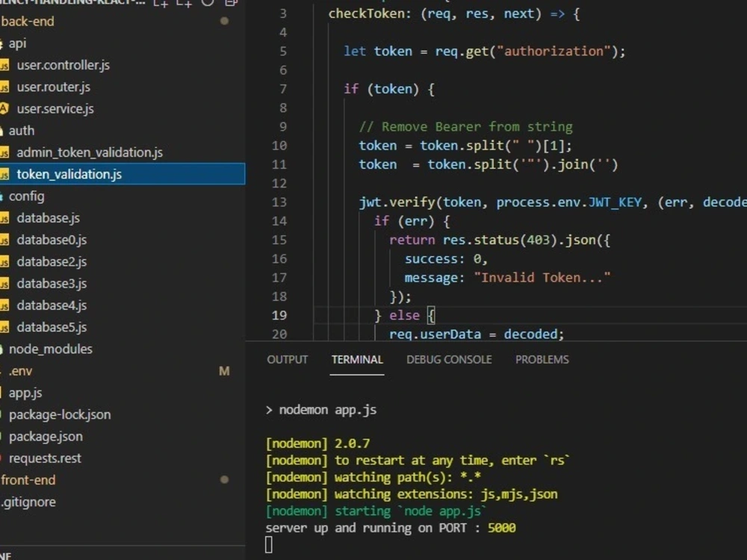Click line number 5 in the gutter
The height and width of the screenshot is (560, 747).
[x=283, y=51]
